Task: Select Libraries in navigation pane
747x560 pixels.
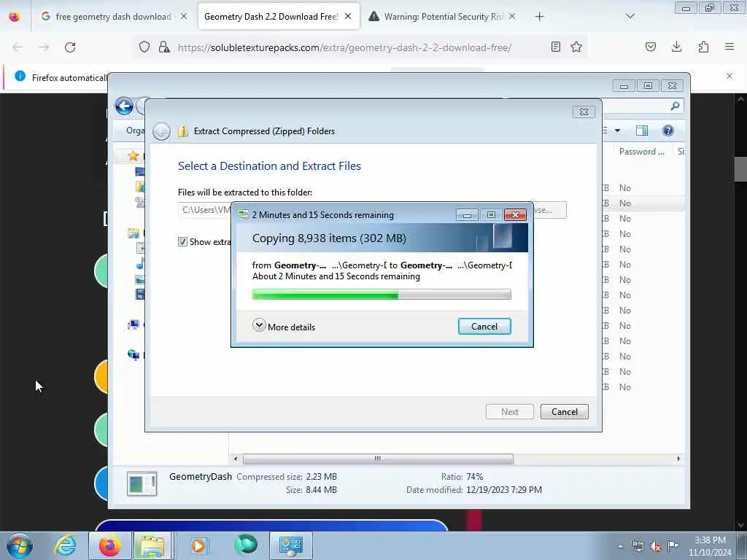Action: [x=133, y=233]
